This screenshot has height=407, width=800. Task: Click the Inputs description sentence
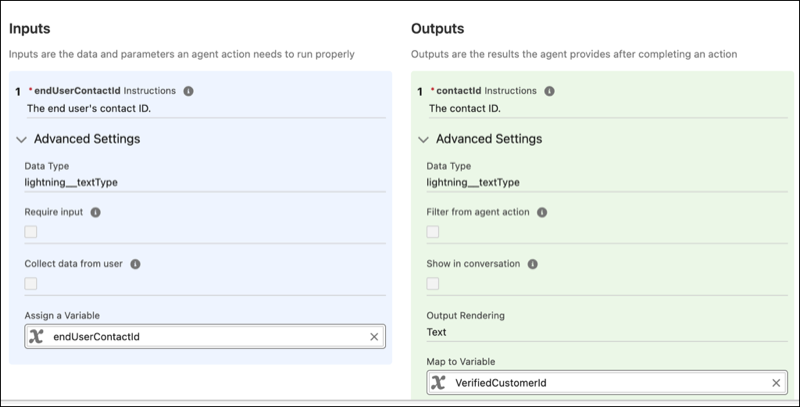[182, 54]
